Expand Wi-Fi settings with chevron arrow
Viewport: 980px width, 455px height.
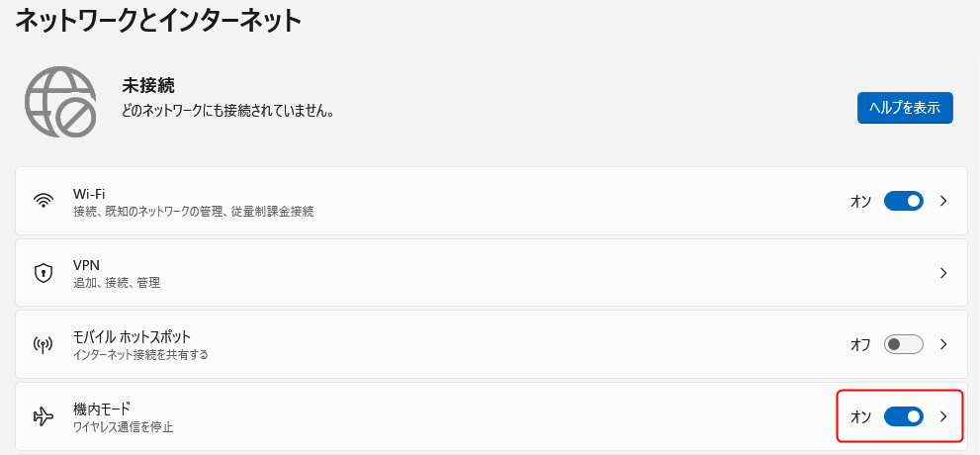943,201
